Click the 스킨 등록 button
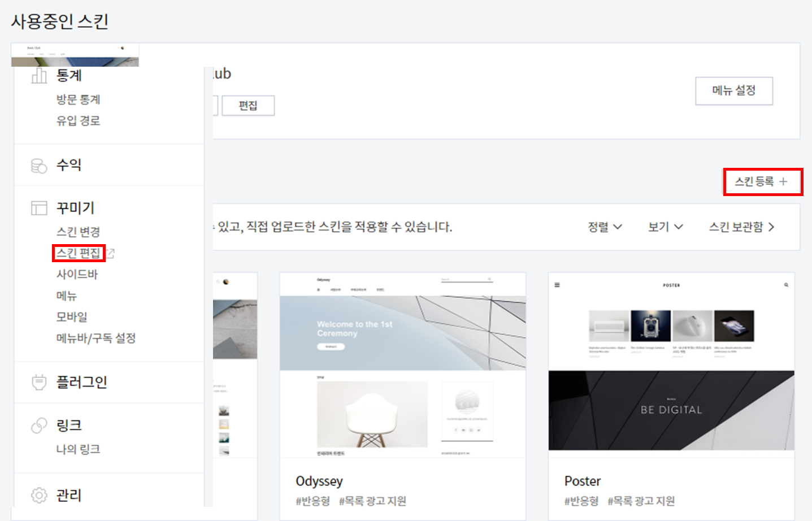The height and width of the screenshot is (521, 812). tap(762, 182)
